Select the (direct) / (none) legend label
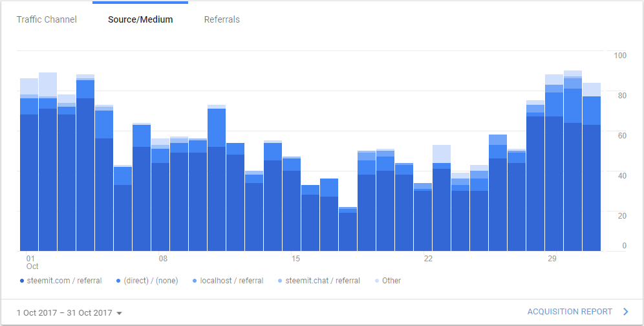The image size is (644, 326). pos(151,281)
